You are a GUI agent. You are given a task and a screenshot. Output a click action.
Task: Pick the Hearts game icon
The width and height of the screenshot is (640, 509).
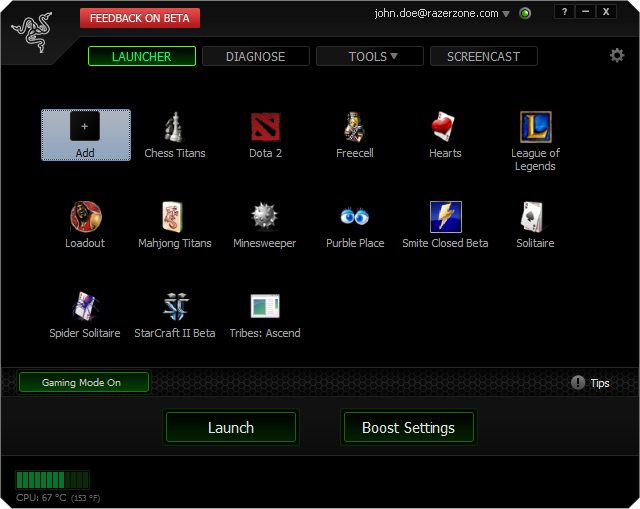coord(444,127)
